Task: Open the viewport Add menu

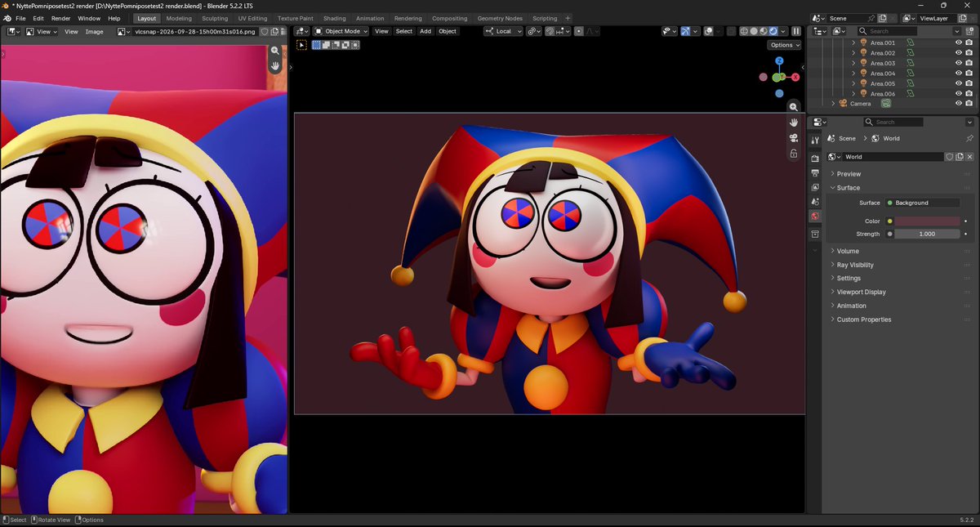Action: (x=425, y=31)
